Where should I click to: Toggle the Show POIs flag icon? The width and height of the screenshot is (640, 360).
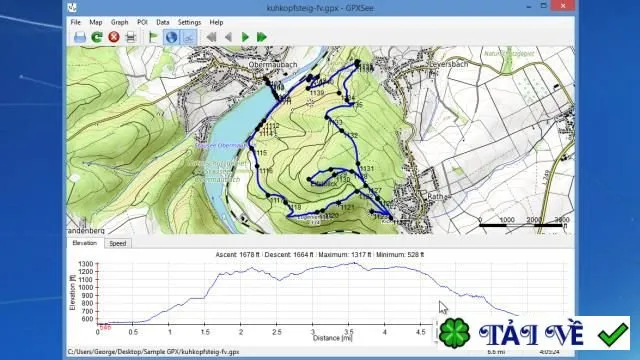coord(153,37)
